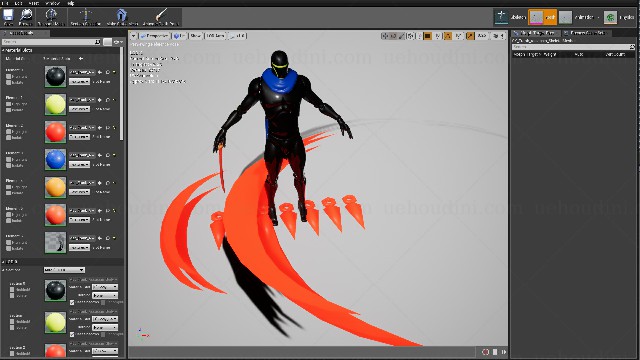Browse to the orange material asset icon
Image resolution: width=640 pixels, height=360 pixels.
point(108,183)
